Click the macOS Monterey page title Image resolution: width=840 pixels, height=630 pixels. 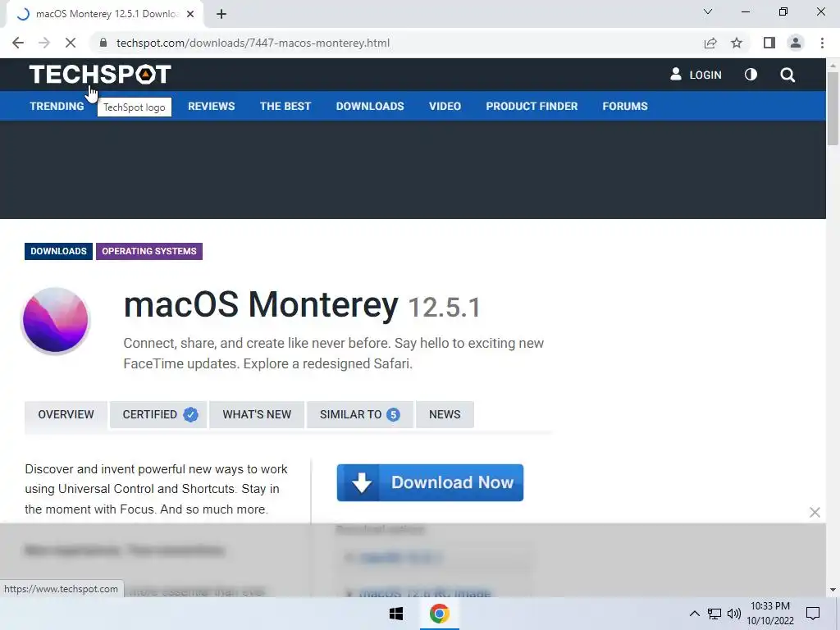pyautogui.click(x=261, y=305)
